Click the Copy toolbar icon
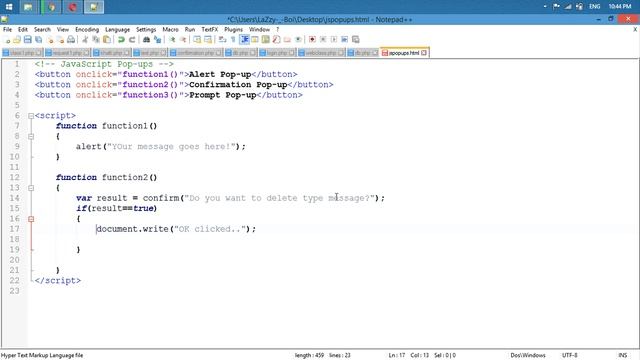The width and height of the screenshot is (640, 360). (x=96, y=40)
